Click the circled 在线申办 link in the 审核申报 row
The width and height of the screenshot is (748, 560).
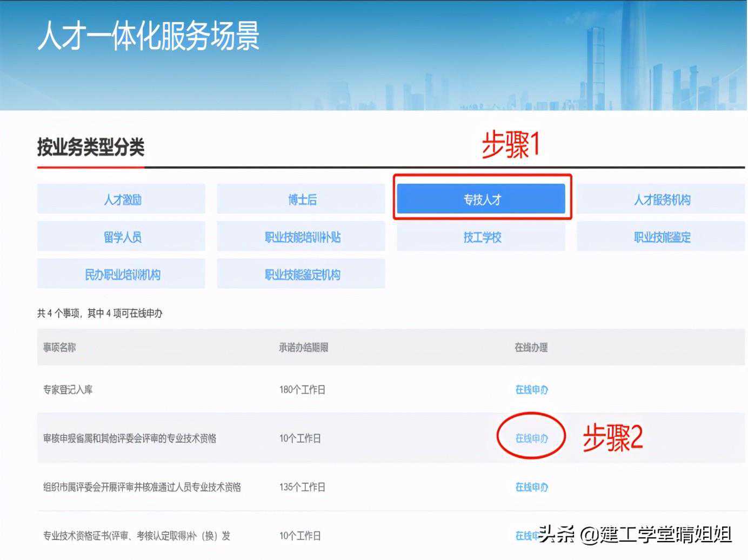point(531,438)
